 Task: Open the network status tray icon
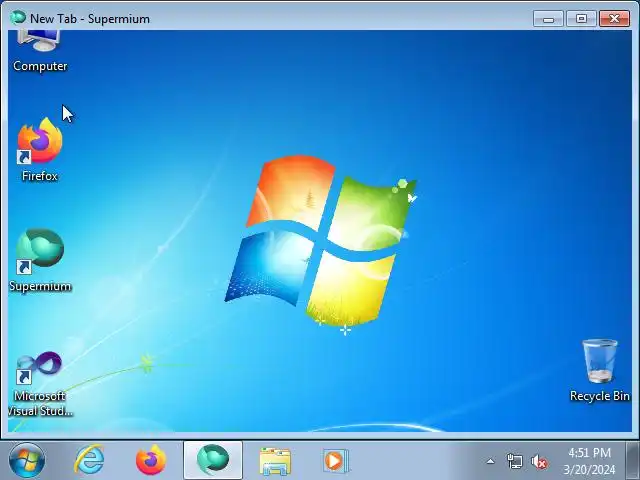514,462
